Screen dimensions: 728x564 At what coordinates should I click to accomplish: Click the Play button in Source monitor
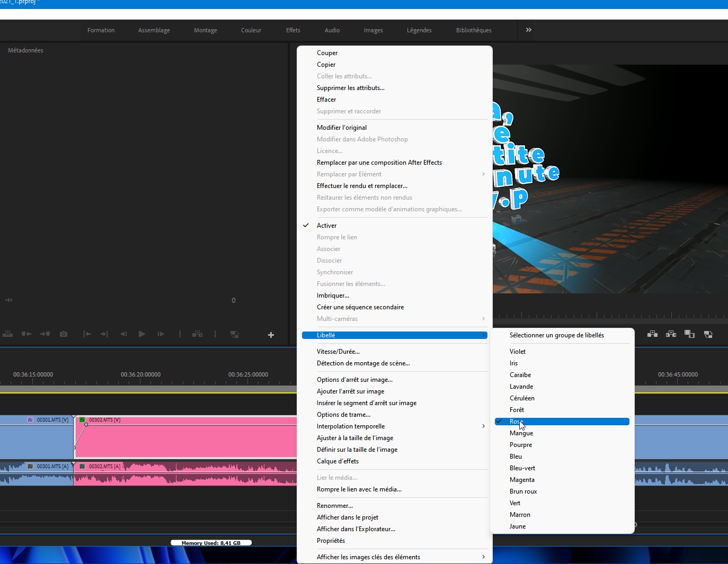[141, 334]
